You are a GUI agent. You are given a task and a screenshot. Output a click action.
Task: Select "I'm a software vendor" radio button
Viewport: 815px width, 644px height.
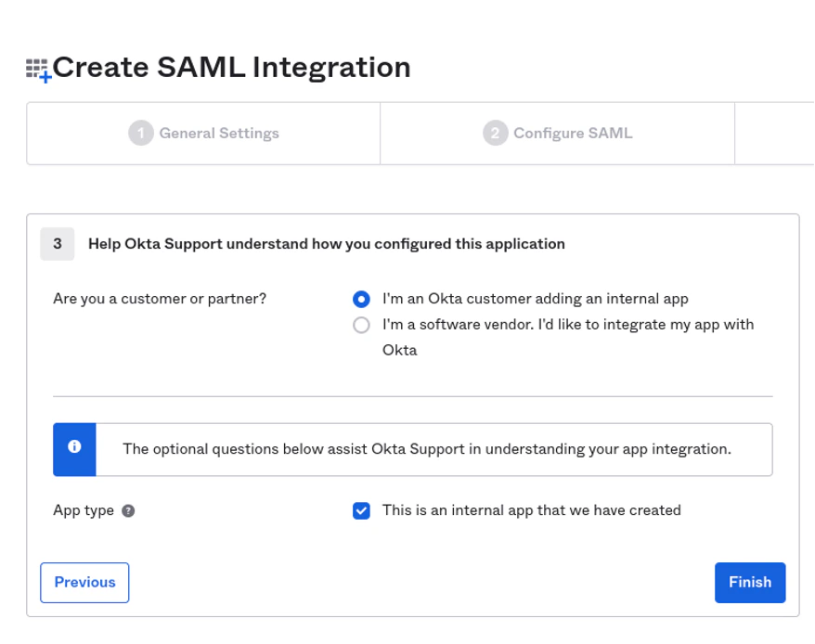[361, 325]
